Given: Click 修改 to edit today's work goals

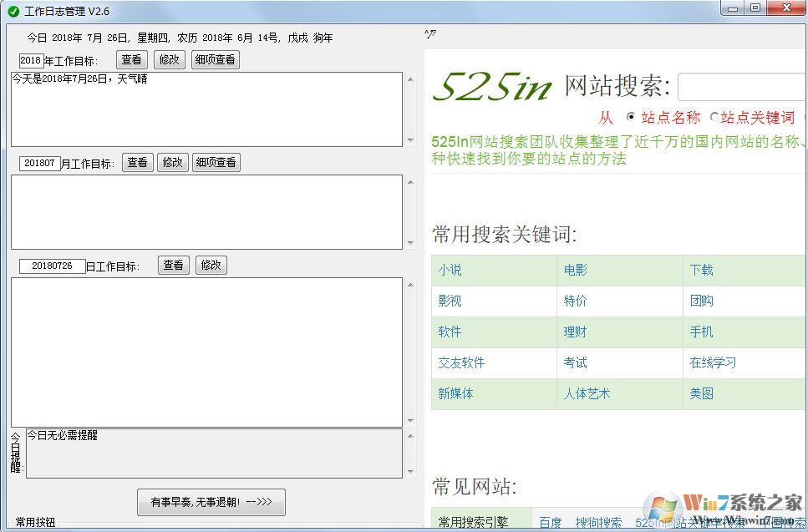Looking at the screenshot, I should point(210,265).
